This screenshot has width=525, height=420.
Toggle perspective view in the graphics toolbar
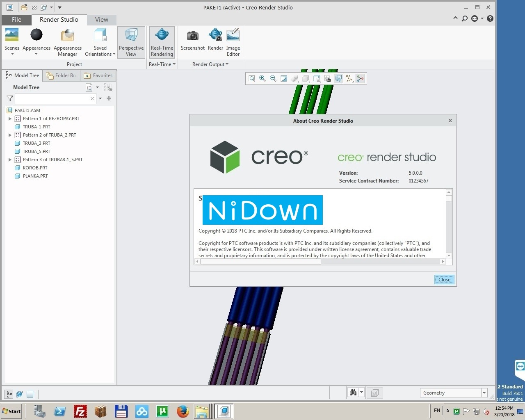pyautogui.click(x=338, y=79)
